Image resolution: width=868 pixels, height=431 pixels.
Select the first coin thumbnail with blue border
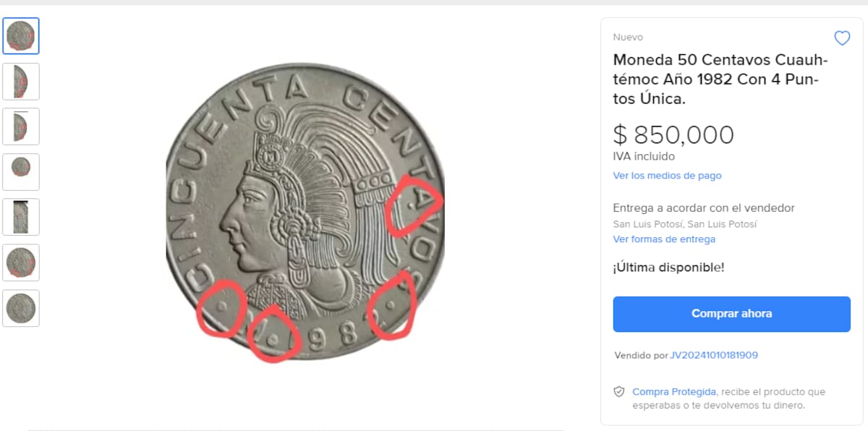click(x=21, y=35)
